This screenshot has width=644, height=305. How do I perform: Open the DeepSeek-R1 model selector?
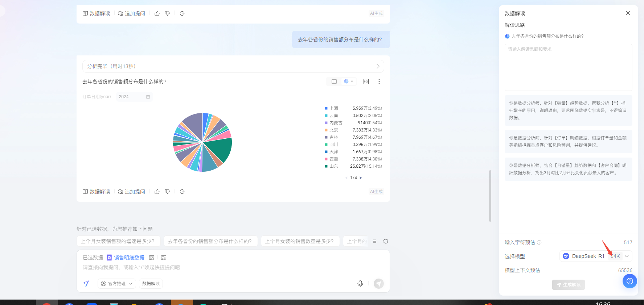click(595, 256)
